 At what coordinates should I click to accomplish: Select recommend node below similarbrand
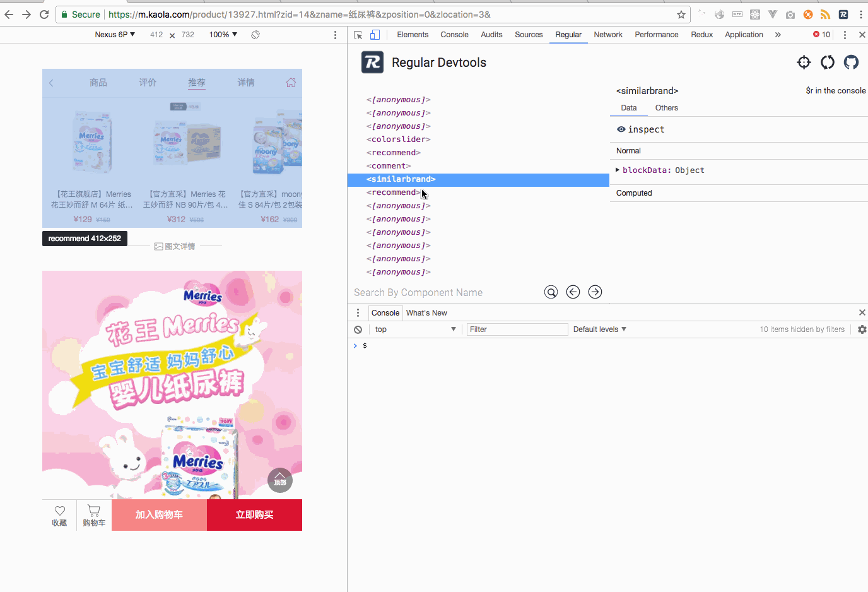click(x=394, y=192)
